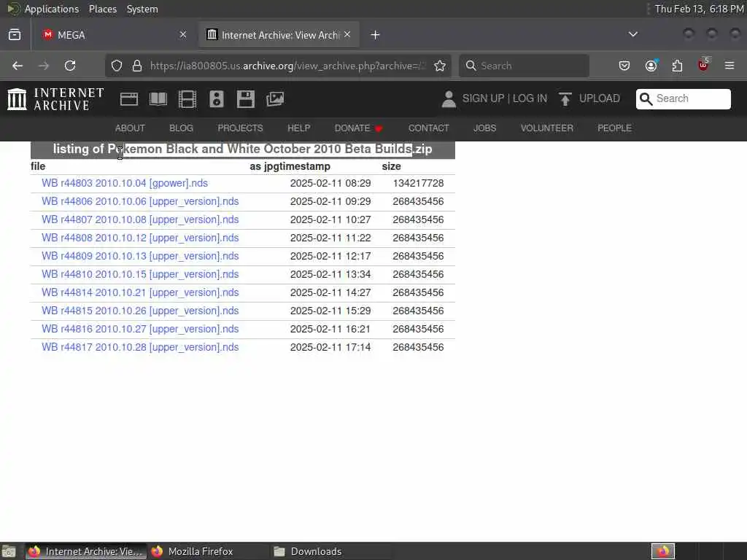Close the Internet Archive tab
747x560 pixels.
347,34
